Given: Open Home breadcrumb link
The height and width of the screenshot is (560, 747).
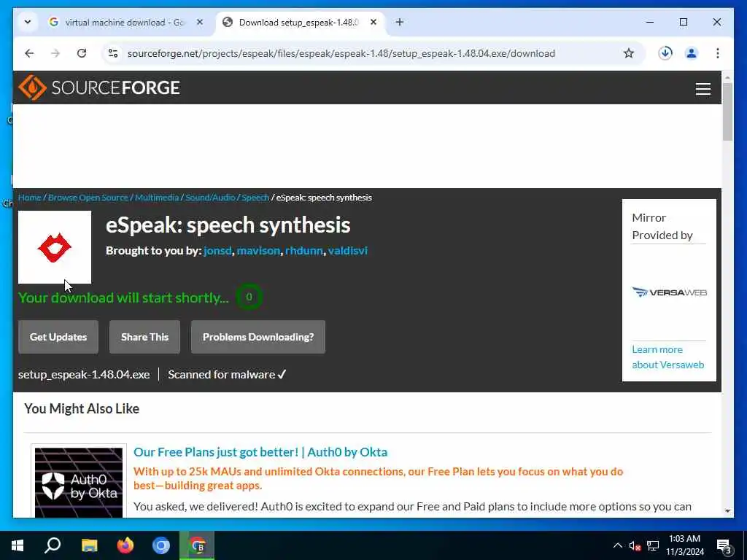Looking at the screenshot, I should [x=29, y=198].
